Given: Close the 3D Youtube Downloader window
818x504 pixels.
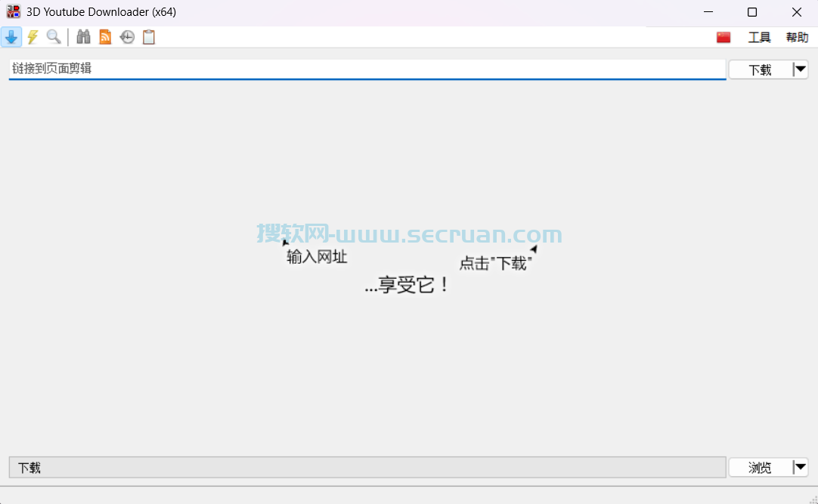Looking at the screenshot, I should click(797, 12).
